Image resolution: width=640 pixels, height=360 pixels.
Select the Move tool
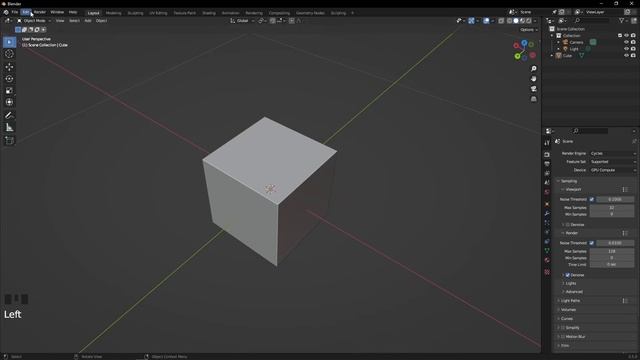(x=9, y=67)
